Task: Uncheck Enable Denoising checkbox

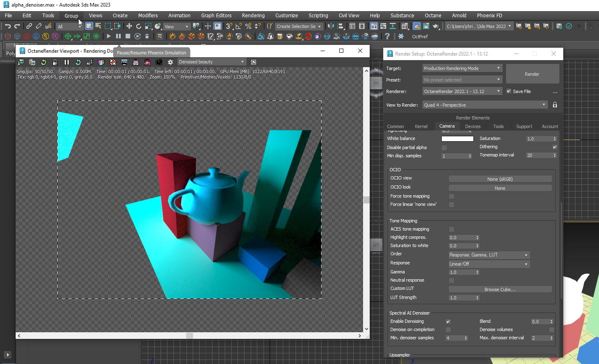Action: (448, 322)
